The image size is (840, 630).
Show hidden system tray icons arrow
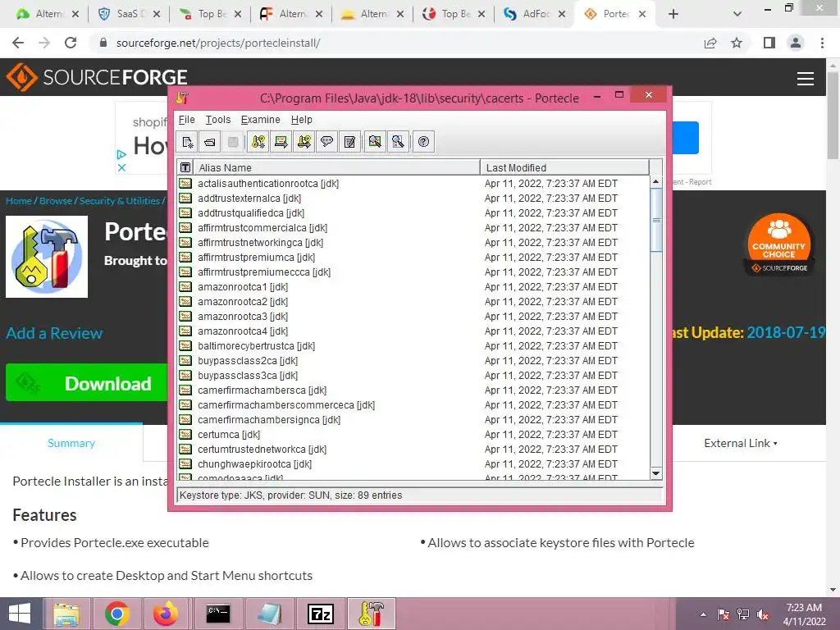point(703,614)
